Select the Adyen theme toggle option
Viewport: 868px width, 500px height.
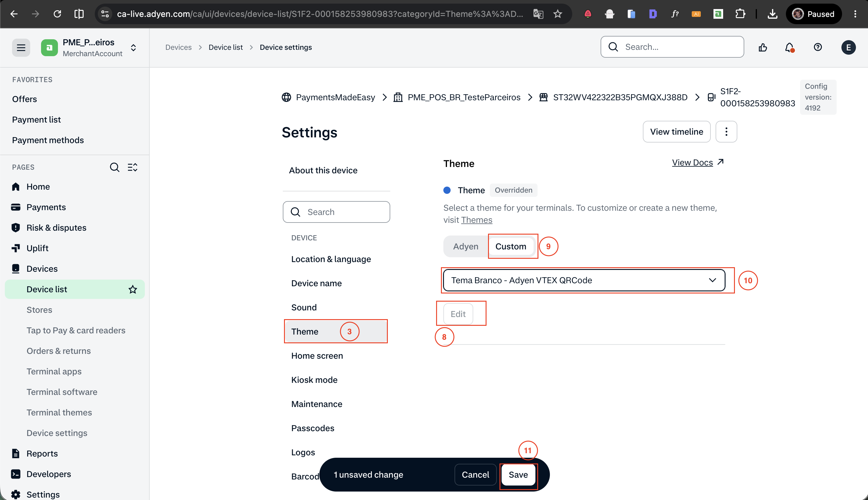point(465,246)
